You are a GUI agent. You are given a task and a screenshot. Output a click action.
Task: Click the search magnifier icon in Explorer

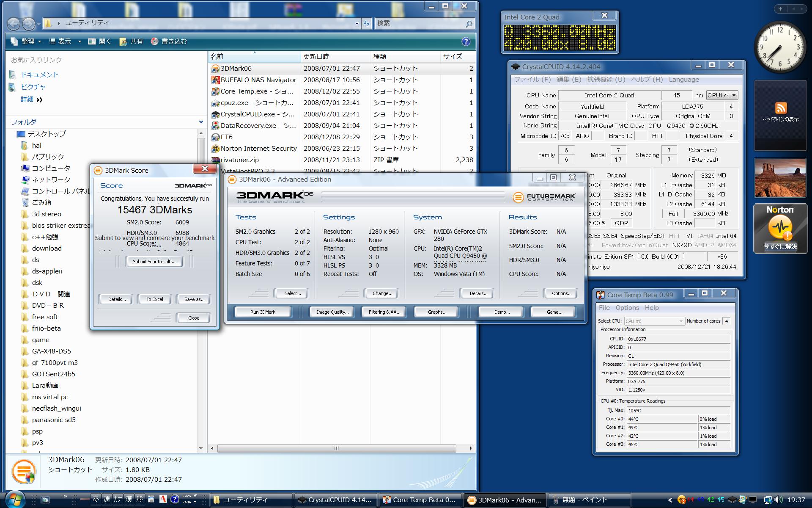[x=469, y=24]
